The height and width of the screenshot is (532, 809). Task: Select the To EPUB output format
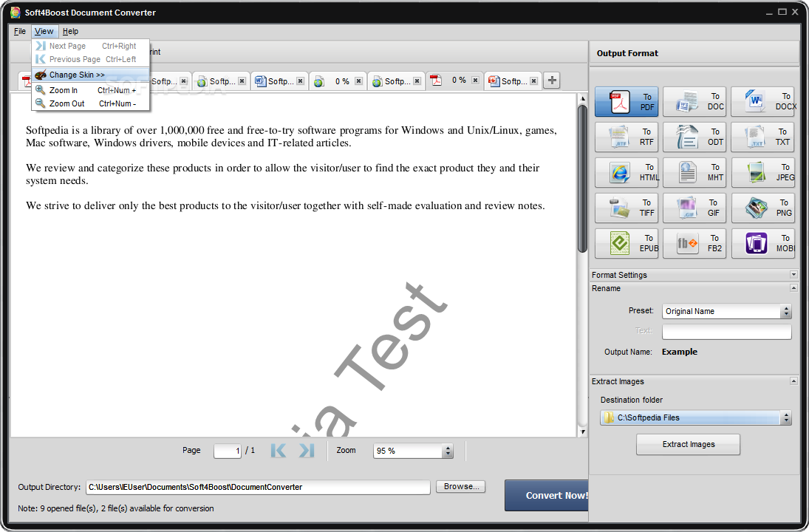tap(627, 243)
